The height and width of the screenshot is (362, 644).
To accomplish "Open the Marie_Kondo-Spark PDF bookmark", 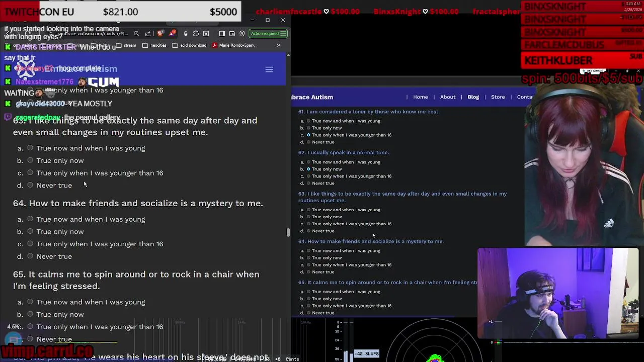I will [x=235, y=45].
